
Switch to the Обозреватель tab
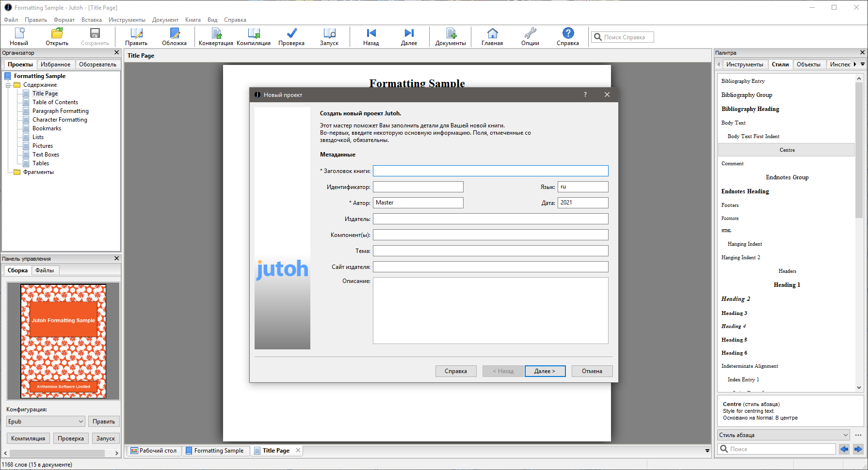click(x=97, y=64)
